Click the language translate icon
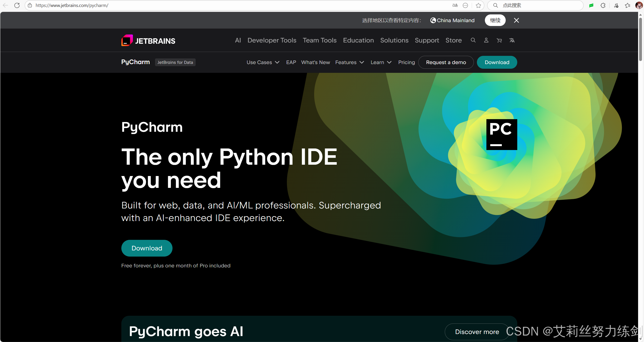This screenshot has width=644, height=342. [512, 40]
